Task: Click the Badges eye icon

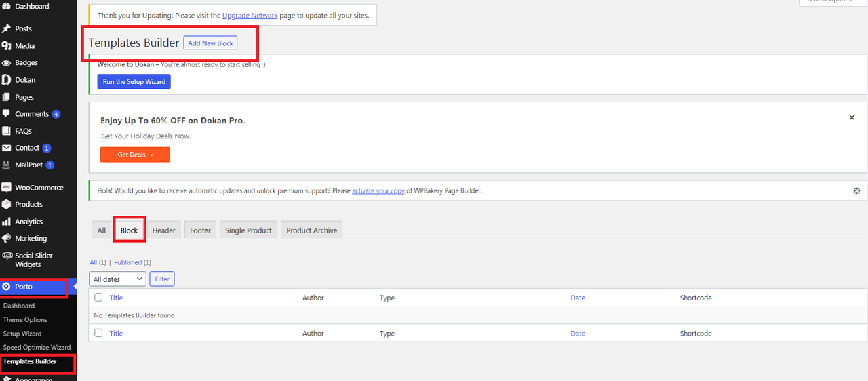Action: [6, 63]
